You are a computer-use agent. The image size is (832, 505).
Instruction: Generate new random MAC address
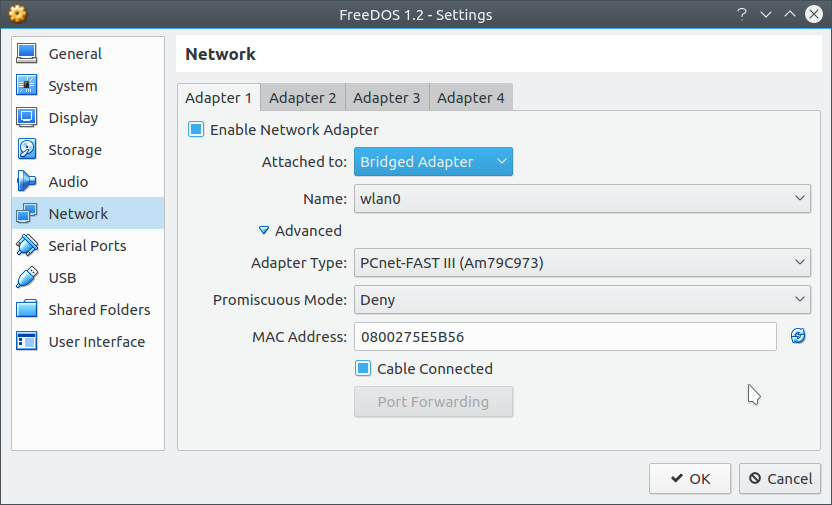coord(798,336)
